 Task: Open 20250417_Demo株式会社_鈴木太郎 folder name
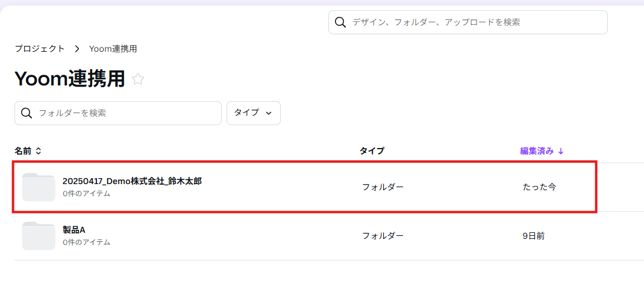tap(132, 181)
